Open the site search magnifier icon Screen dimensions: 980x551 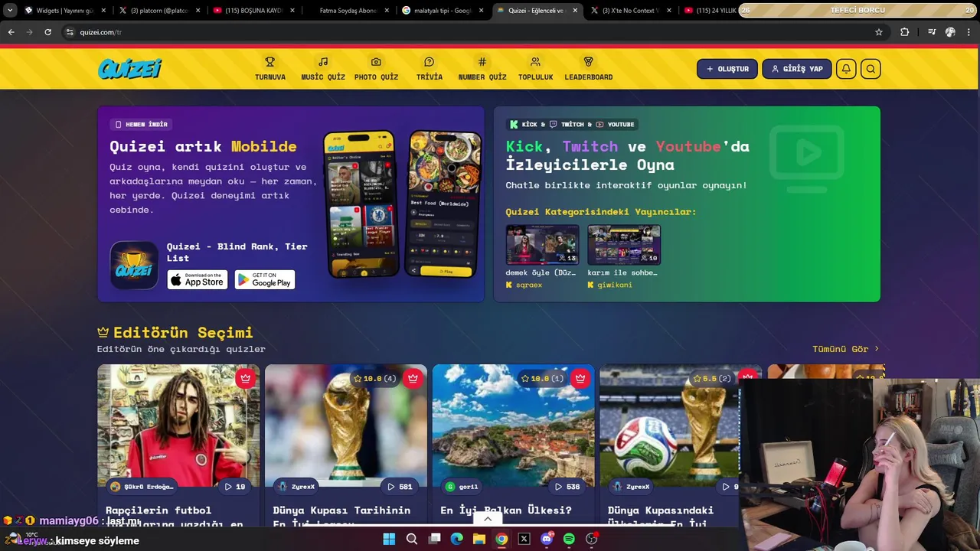point(871,69)
